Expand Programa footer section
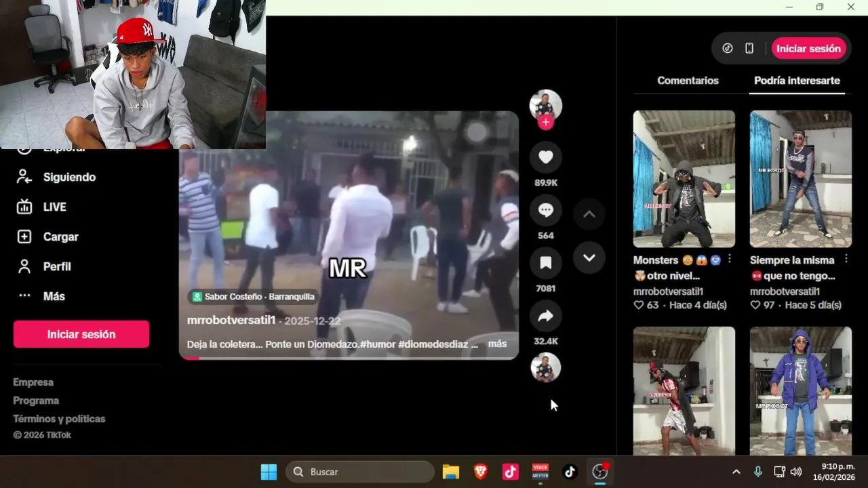 coord(36,401)
